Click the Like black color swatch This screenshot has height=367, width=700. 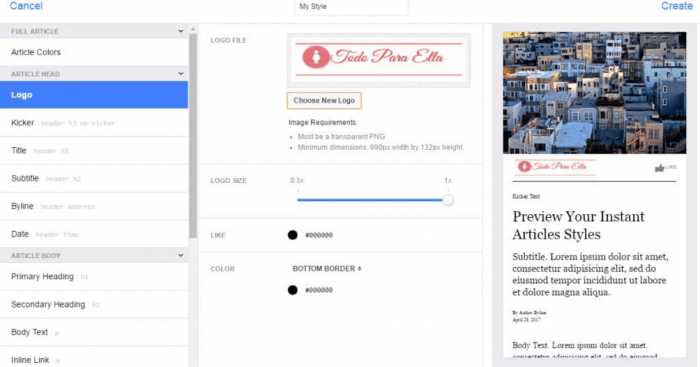click(x=292, y=235)
